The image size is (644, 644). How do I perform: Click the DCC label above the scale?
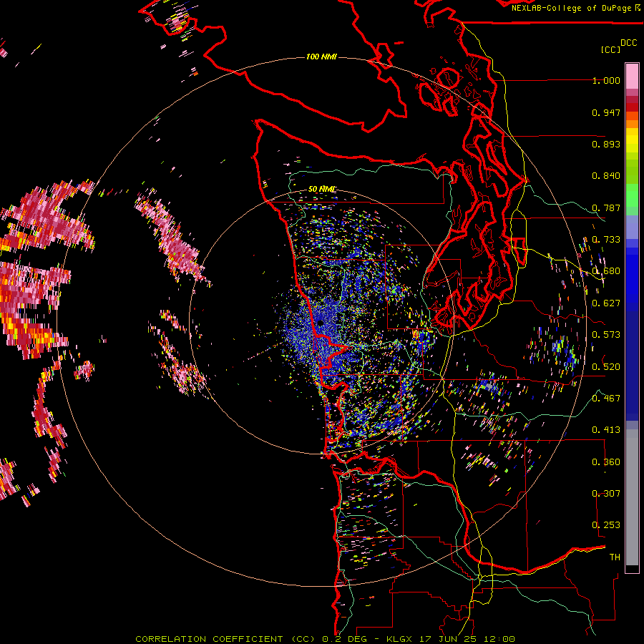(x=628, y=43)
